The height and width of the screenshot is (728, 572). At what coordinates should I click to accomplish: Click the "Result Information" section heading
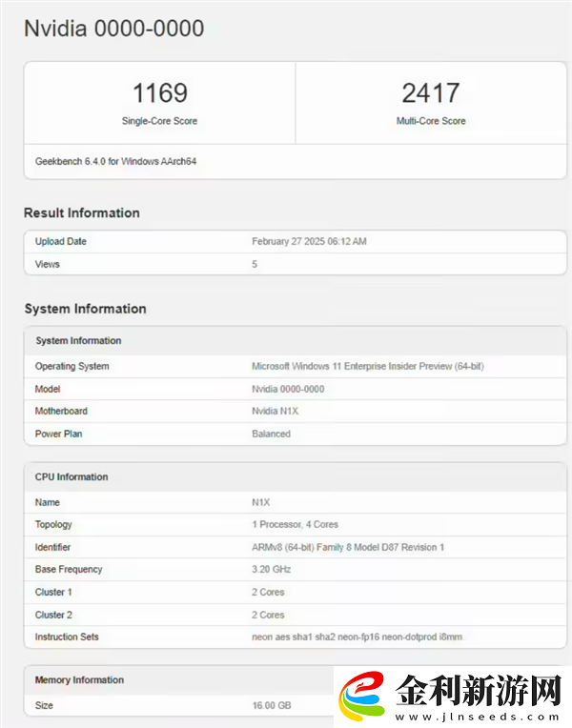tap(82, 212)
